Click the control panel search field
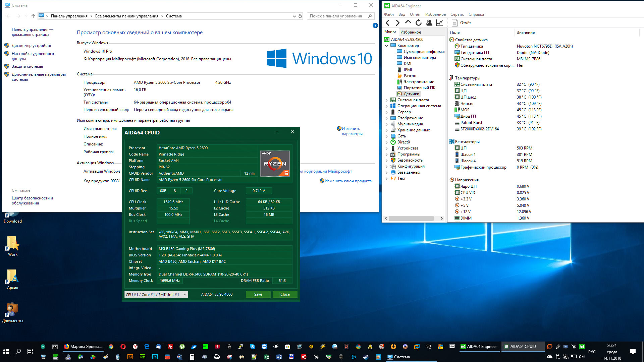This screenshot has width=644, height=362. click(x=336, y=16)
